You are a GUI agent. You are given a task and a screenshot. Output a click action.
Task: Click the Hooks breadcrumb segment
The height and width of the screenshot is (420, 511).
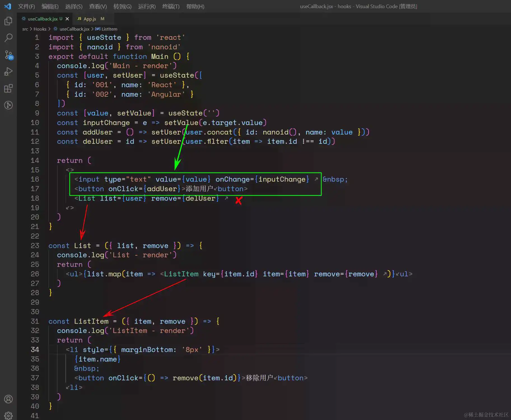[40, 29]
